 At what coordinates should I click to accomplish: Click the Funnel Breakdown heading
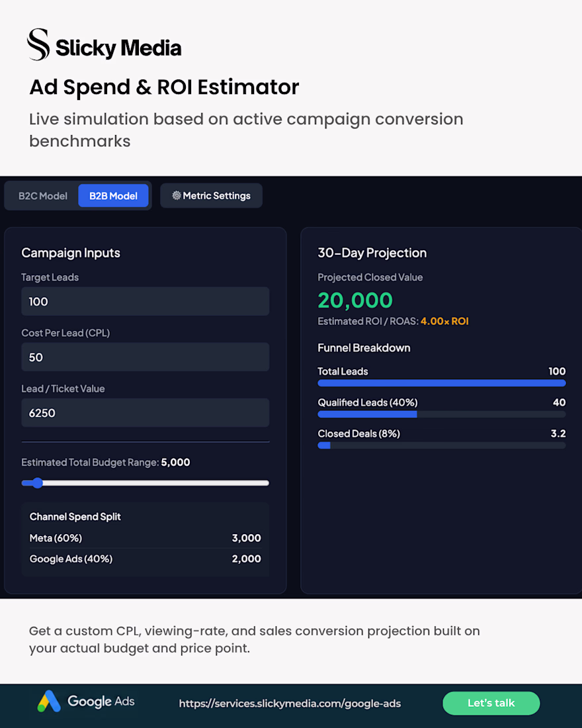point(364,347)
